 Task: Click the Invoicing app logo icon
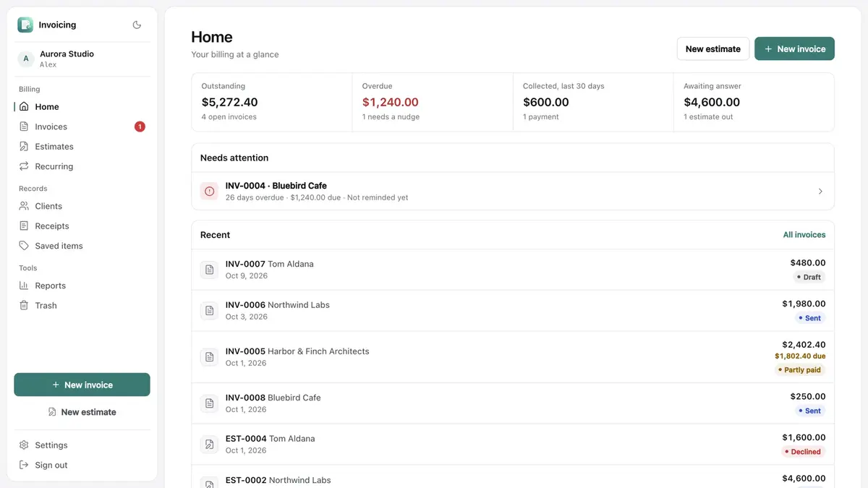[x=25, y=25]
